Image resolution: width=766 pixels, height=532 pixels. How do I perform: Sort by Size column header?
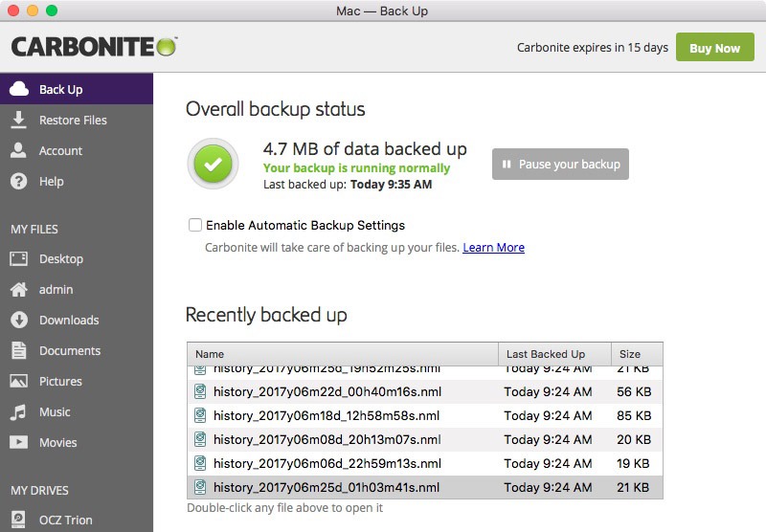pyautogui.click(x=637, y=354)
